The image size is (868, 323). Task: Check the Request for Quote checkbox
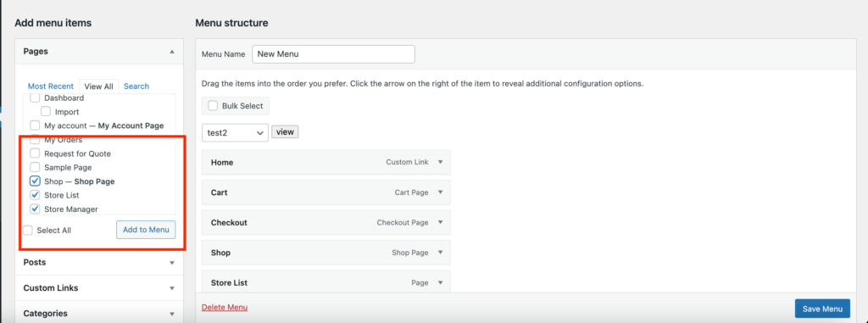pos(35,153)
